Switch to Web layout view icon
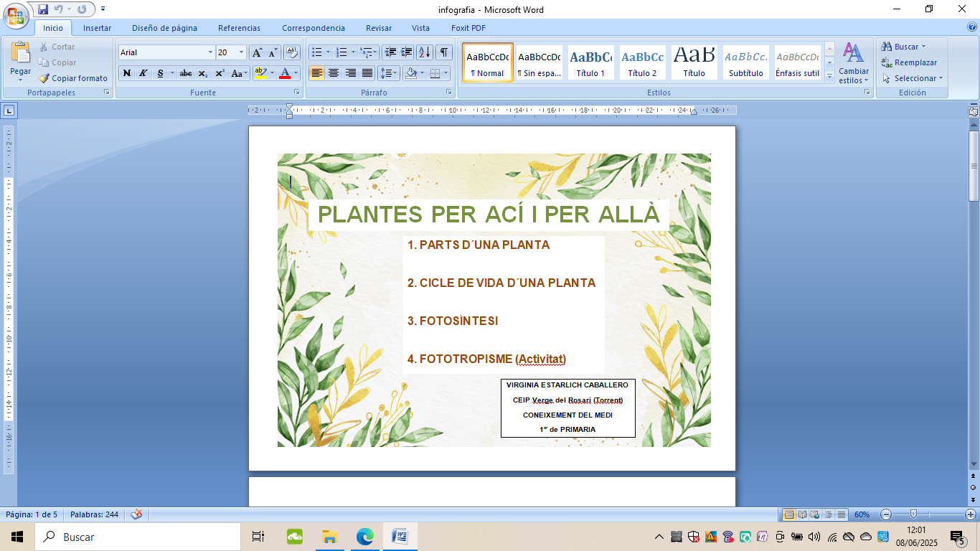This screenshot has width=980, height=551. (x=816, y=514)
